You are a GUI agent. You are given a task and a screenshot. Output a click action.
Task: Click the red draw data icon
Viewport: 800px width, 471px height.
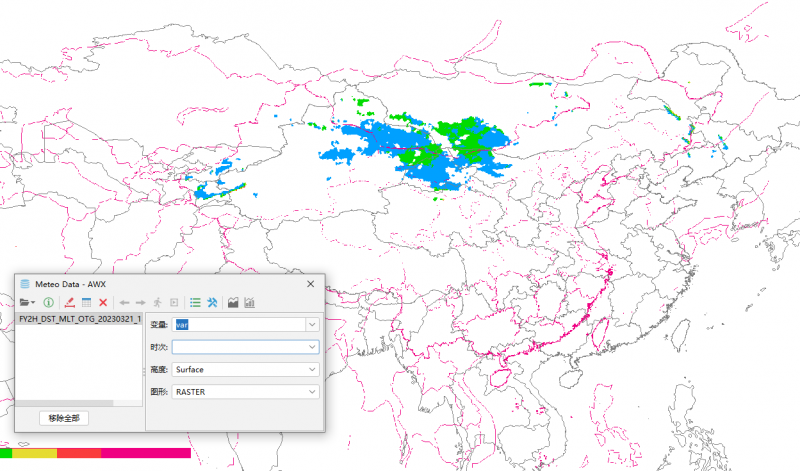(69, 302)
